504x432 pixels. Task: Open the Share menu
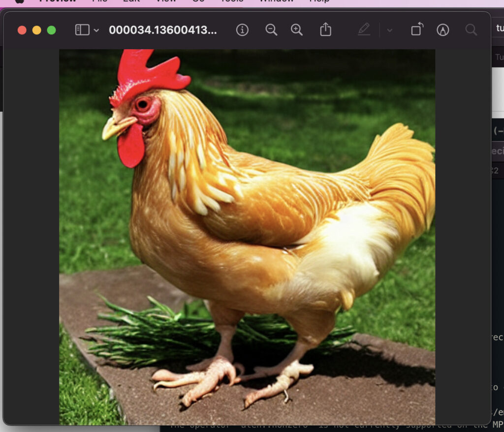[325, 30]
